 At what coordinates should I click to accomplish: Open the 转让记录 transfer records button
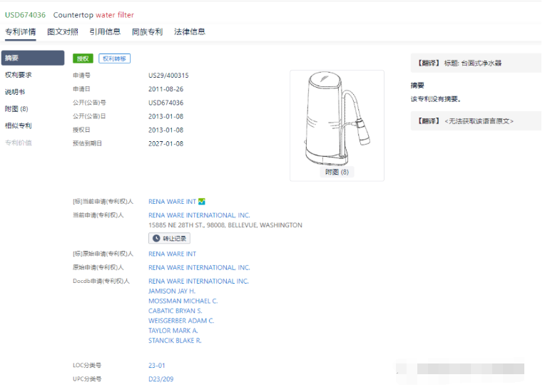[x=169, y=239]
